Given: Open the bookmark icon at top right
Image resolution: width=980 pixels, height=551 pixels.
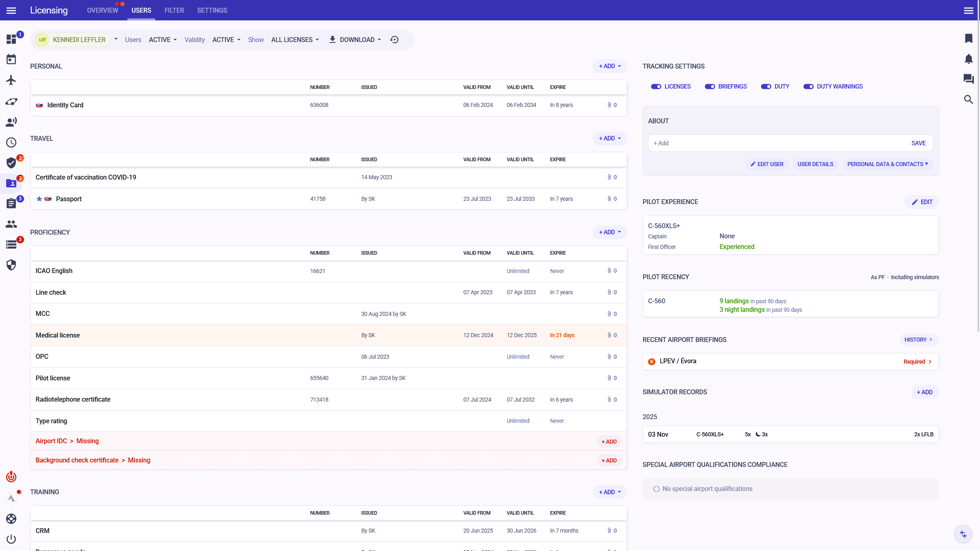Looking at the screenshot, I should [x=968, y=38].
